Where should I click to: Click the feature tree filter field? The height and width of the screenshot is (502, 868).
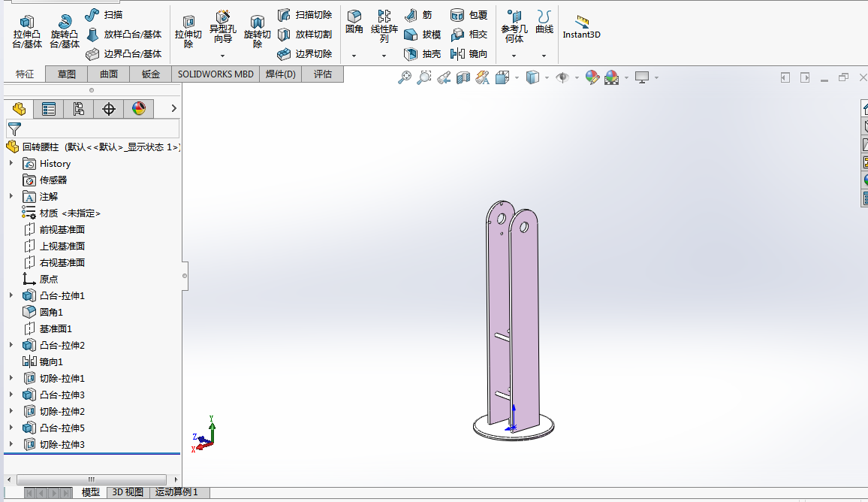point(92,129)
